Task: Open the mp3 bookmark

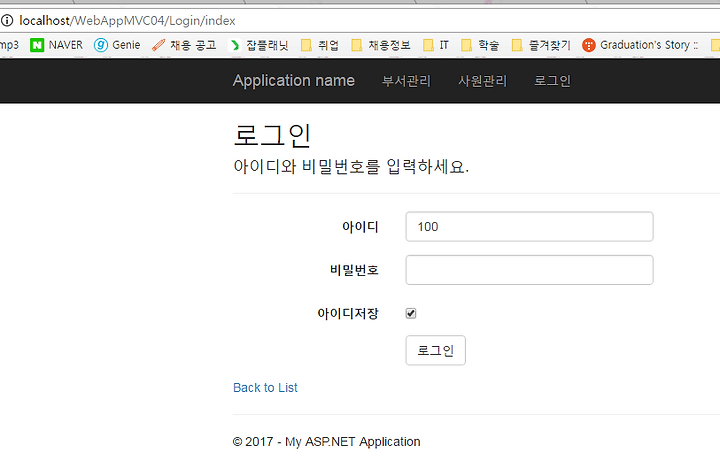Action: pos(9,45)
